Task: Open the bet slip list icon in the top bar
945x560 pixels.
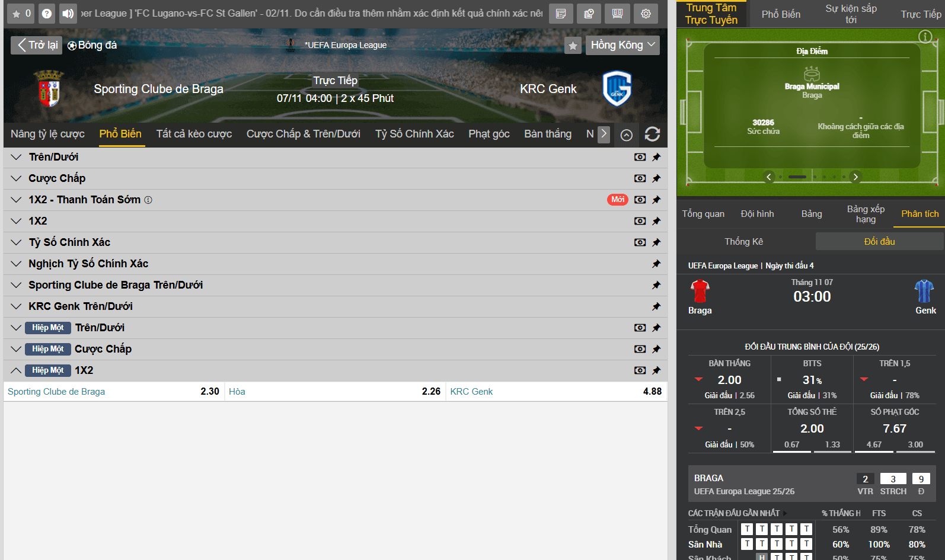Action: (561, 14)
